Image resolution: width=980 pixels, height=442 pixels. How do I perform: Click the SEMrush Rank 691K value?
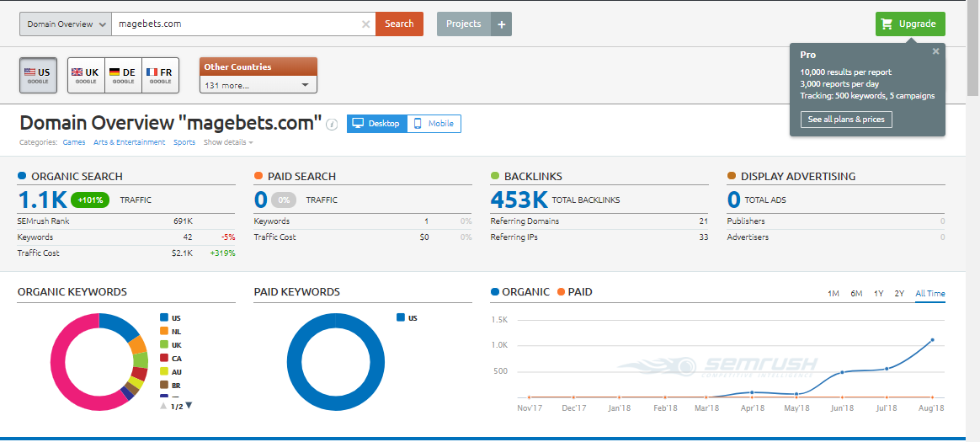coord(184,221)
